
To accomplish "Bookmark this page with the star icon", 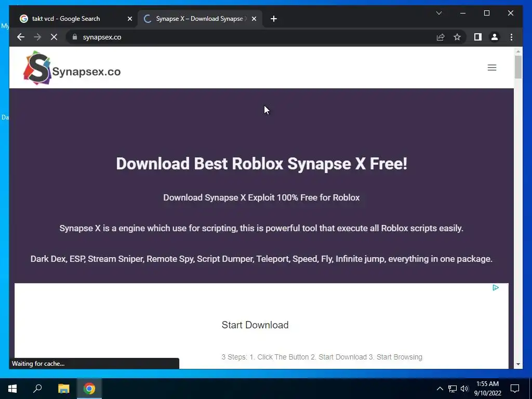I will pos(457,37).
